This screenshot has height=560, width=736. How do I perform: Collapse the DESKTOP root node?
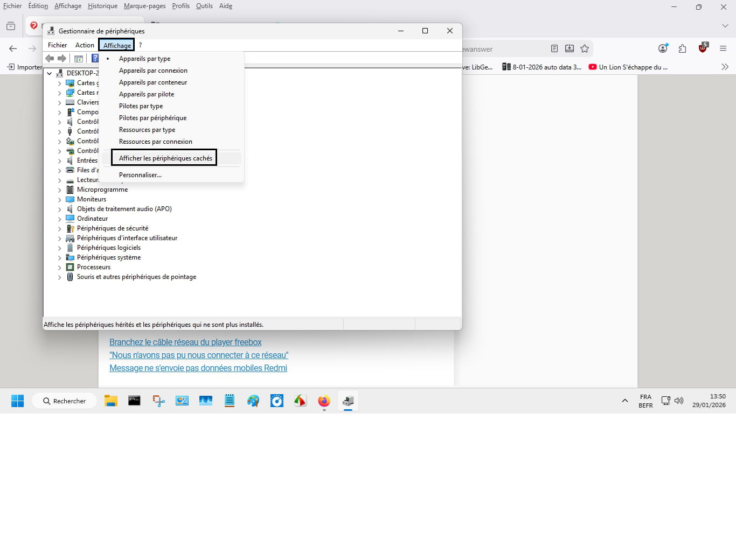[50, 73]
